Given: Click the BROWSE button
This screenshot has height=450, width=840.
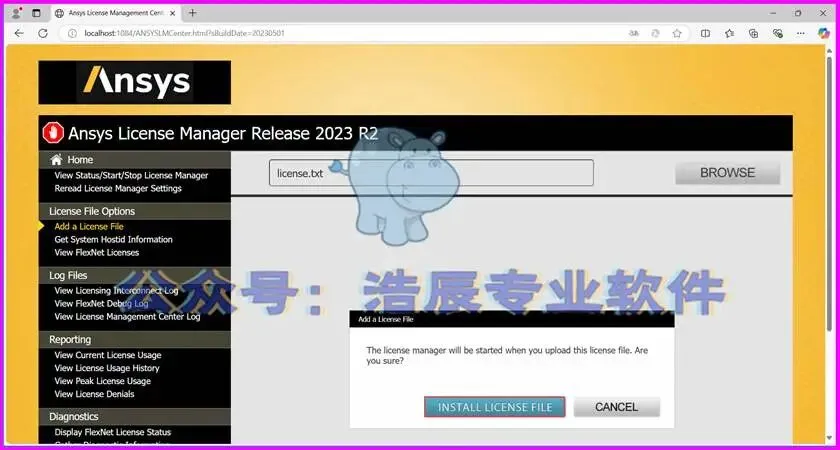Looking at the screenshot, I should click(728, 172).
